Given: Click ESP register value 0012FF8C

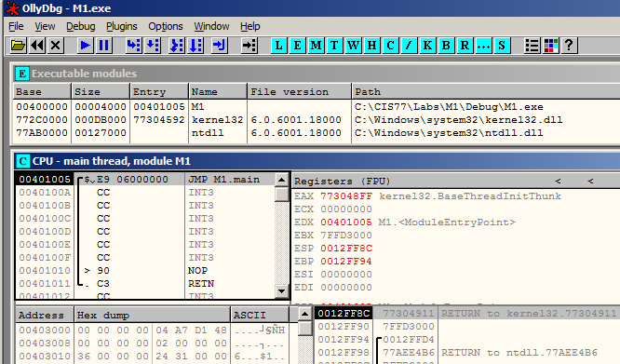Looking at the screenshot, I should 346,249.
